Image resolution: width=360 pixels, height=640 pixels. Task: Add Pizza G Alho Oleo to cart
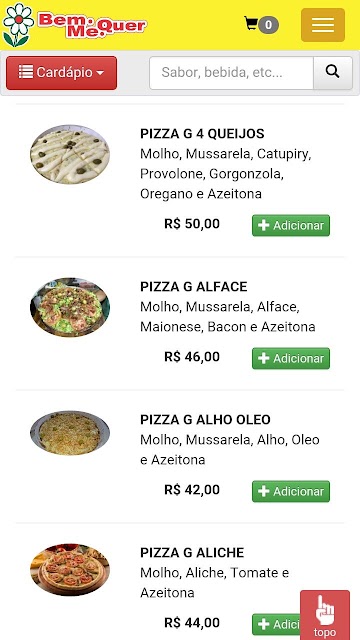[x=291, y=491]
